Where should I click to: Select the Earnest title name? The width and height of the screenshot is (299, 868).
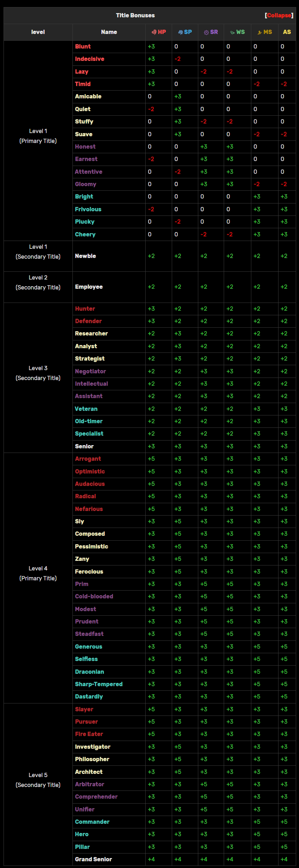pyautogui.click(x=86, y=159)
